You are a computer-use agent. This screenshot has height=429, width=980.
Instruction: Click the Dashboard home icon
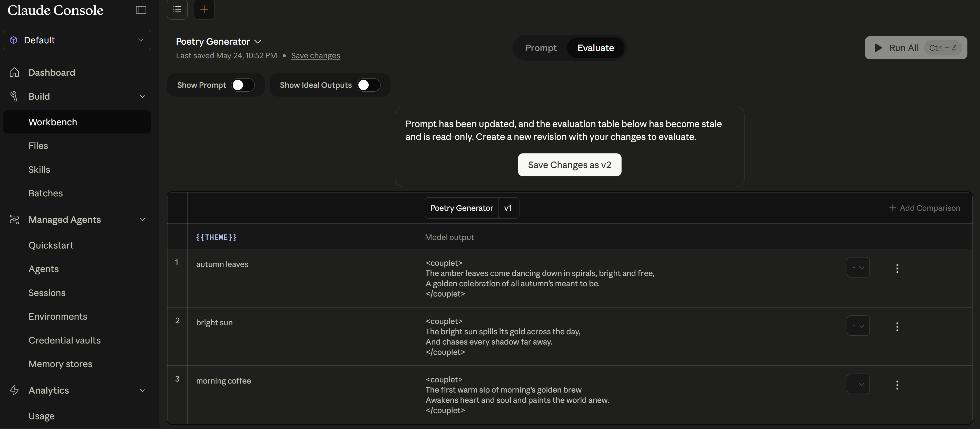pos(14,72)
